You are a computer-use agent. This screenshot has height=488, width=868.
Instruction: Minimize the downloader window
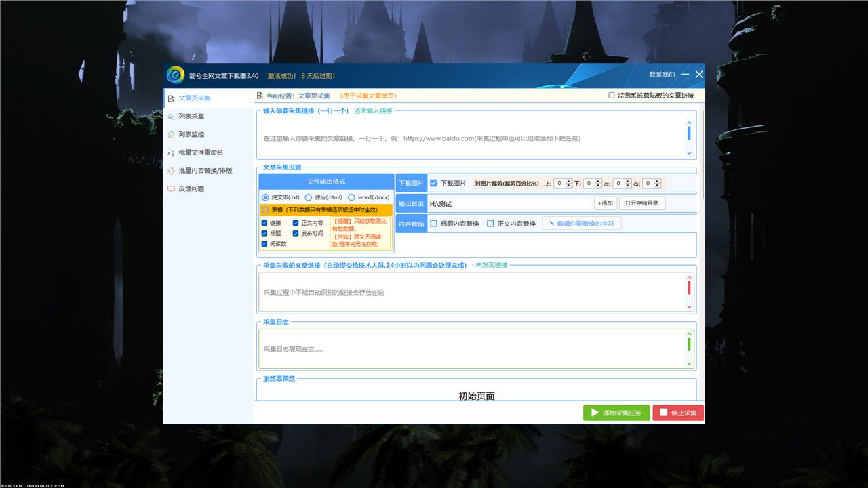pyautogui.click(x=686, y=75)
